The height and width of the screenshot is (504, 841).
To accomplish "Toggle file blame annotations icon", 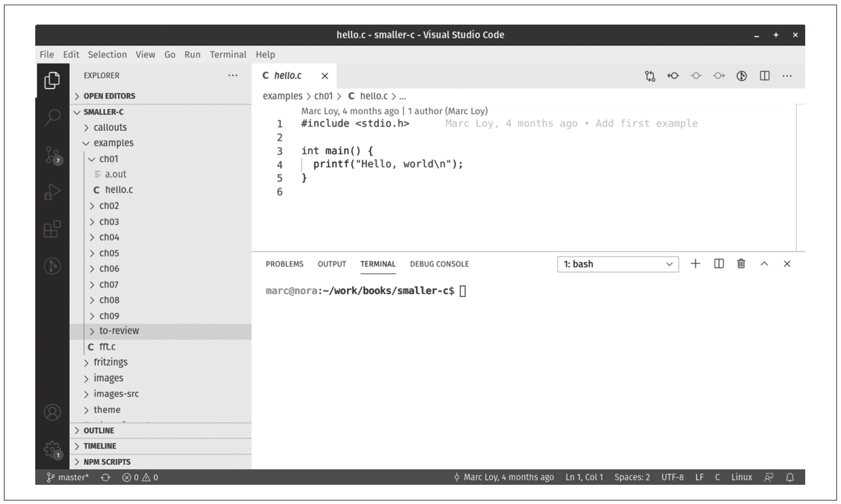I will (742, 76).
